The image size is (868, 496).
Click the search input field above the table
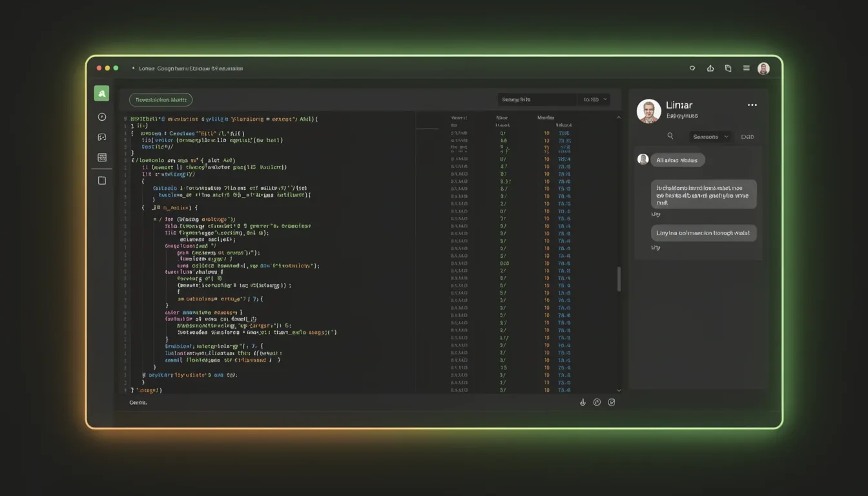[537, 99]
